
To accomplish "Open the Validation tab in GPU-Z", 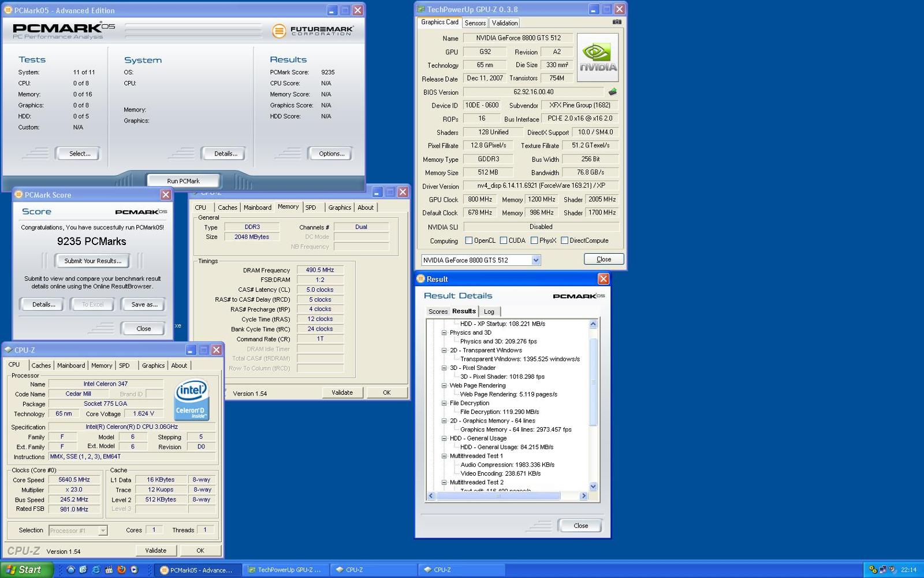I will click(505, 23).
